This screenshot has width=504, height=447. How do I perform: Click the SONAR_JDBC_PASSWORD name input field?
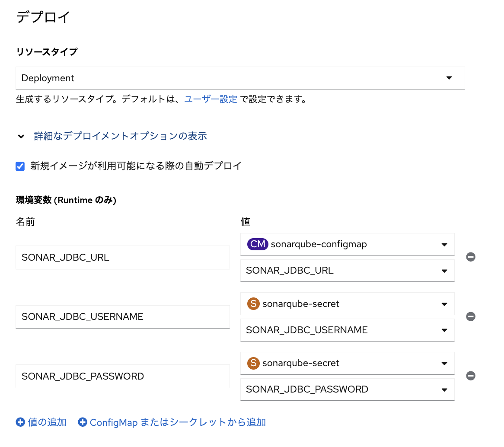point(122,376)
